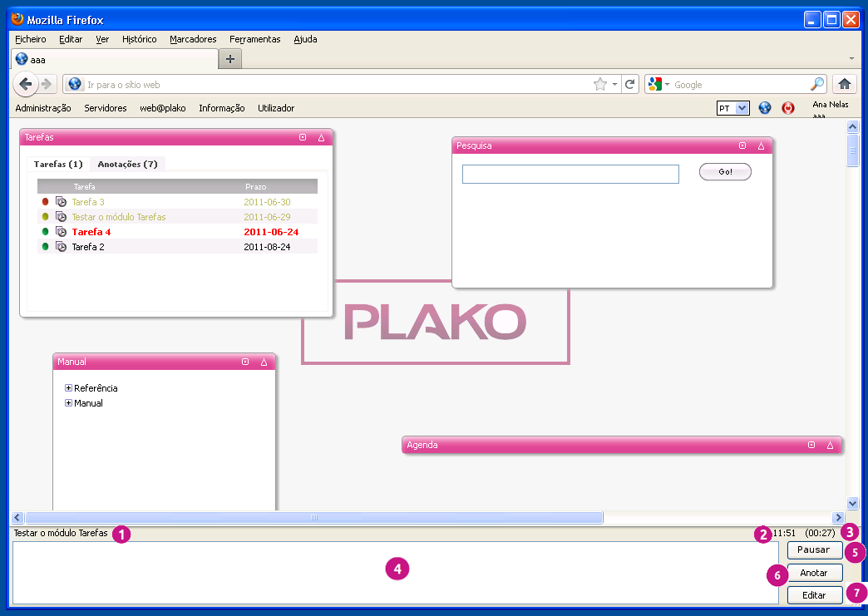Viewport: 868px width, 616px height.
Task: Open the Tarefa 3 task link
Action: click(x=88, y=202)
